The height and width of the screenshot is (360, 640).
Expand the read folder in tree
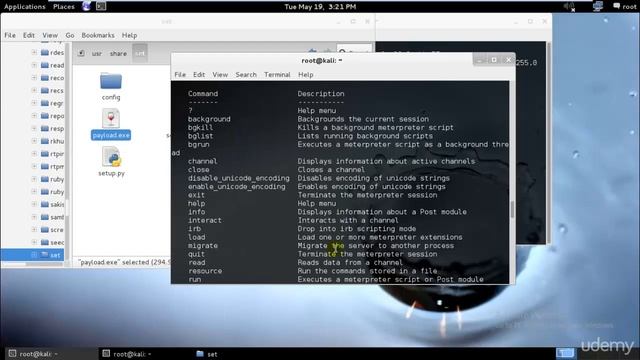pos(34,65)
